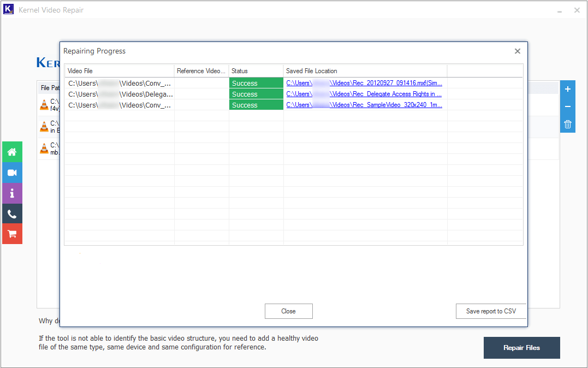The image size is (588, 368).
Task: Open saved Rec_Delegate Access Rights link
Action: [364, 94]
